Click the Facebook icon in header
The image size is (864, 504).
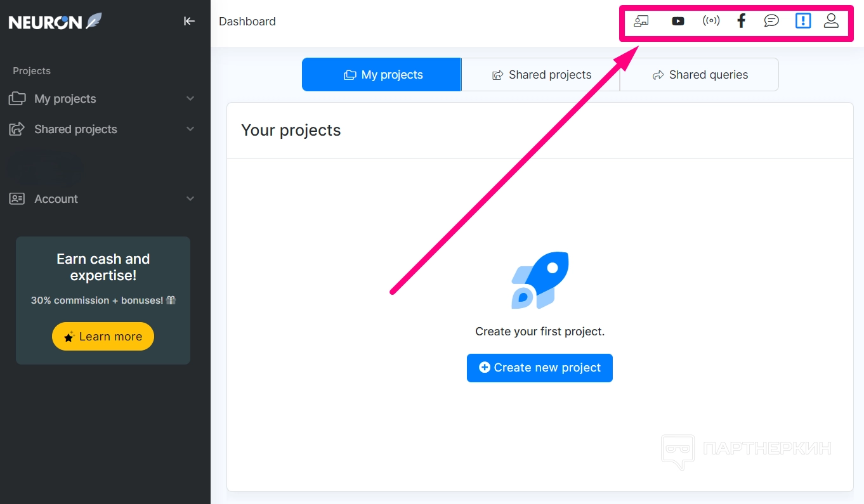741,21
